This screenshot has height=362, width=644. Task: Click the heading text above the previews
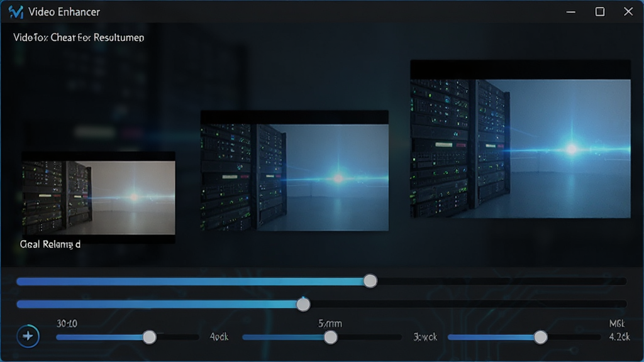coord(79,38)
